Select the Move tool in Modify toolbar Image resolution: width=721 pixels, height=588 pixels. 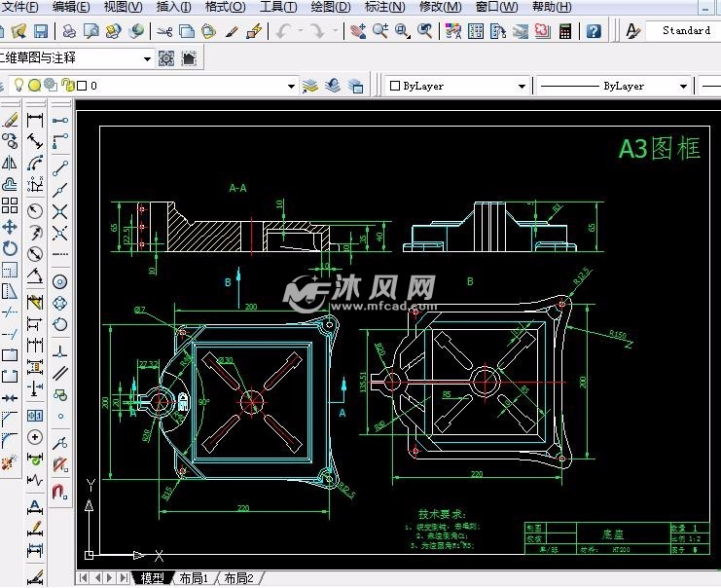point(10,226)
